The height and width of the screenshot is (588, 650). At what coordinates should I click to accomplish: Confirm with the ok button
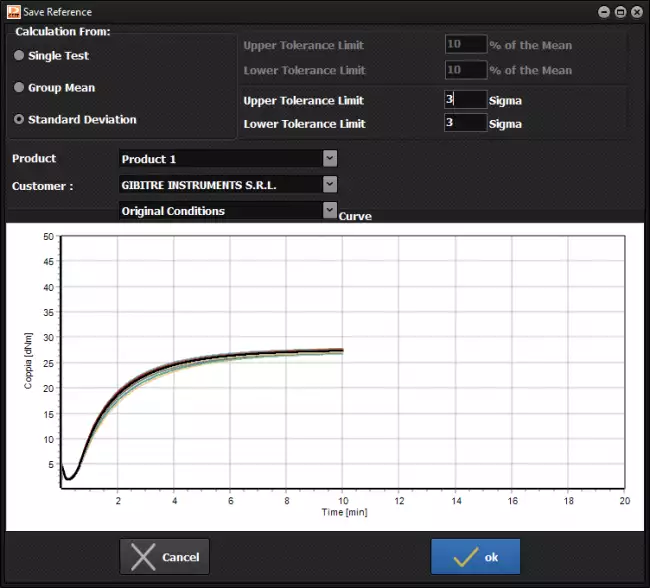pyautogui.click(x=475, y=557)
